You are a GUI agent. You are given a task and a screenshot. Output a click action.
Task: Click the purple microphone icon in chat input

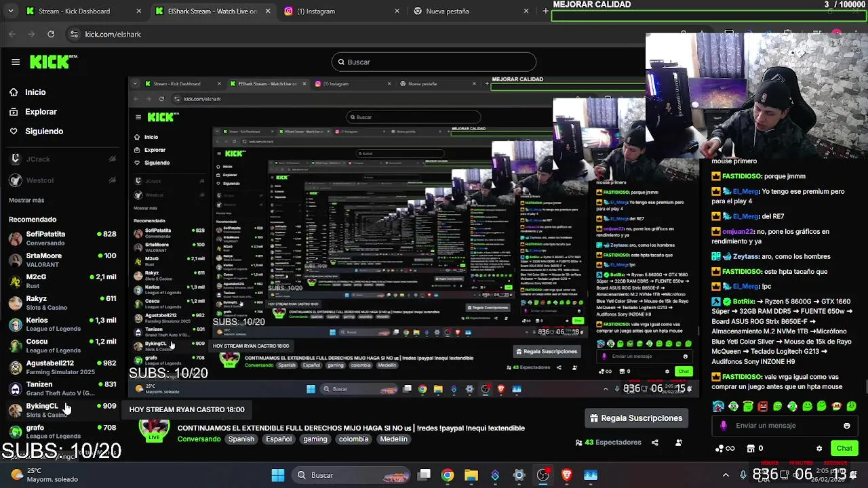click(x=724, y=426)
